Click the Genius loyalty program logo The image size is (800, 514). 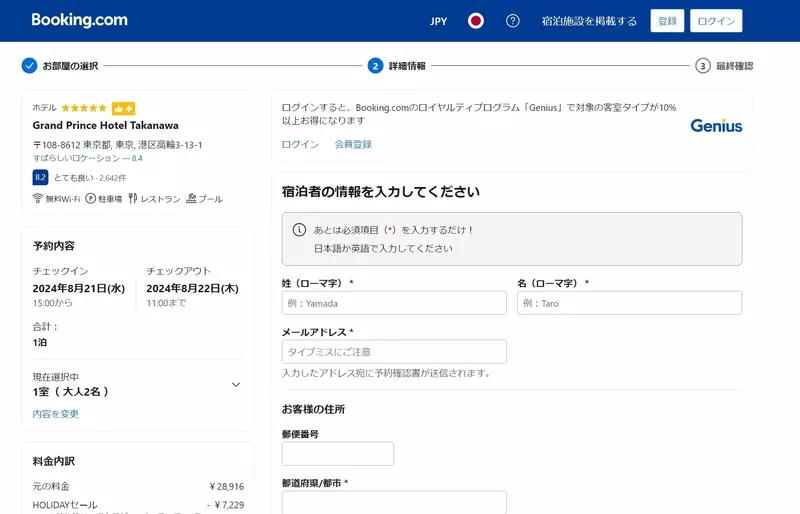(716, 126)
